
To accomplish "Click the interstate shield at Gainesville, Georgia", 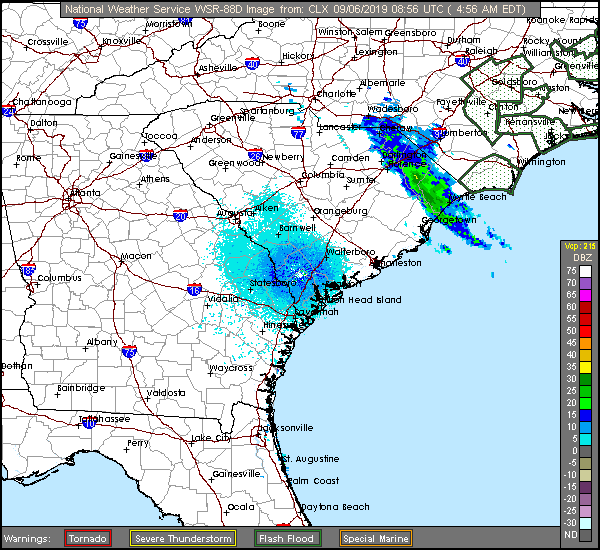I will (x=146, y=156).
